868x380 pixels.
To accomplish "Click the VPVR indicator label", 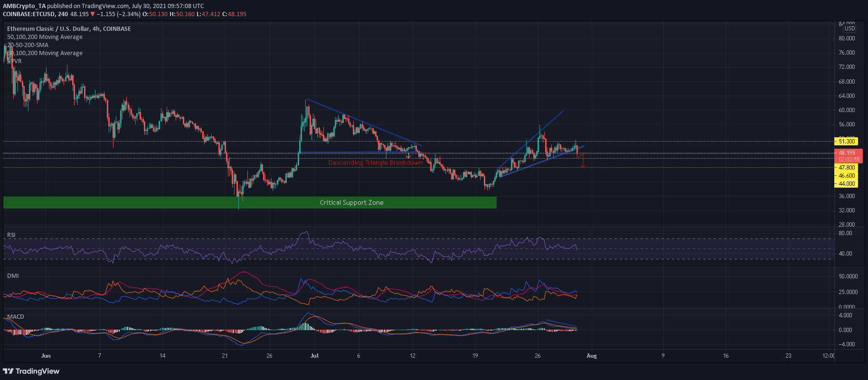I will click(14, 61).
